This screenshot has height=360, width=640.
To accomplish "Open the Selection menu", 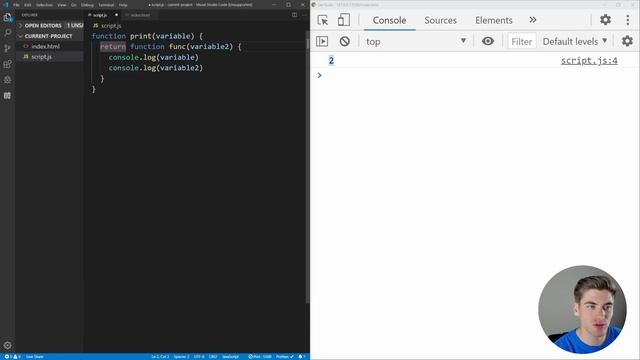I will click(44, 5).
